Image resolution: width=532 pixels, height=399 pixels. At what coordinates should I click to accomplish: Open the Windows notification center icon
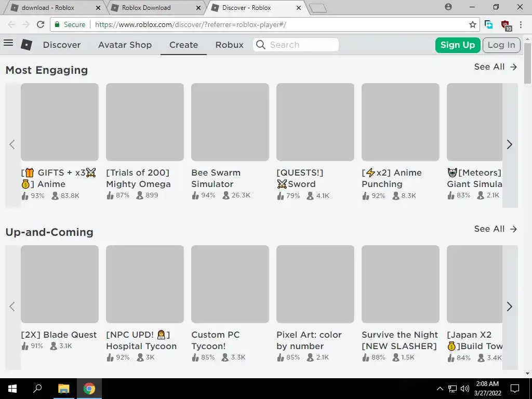click(x=515, y=389)
